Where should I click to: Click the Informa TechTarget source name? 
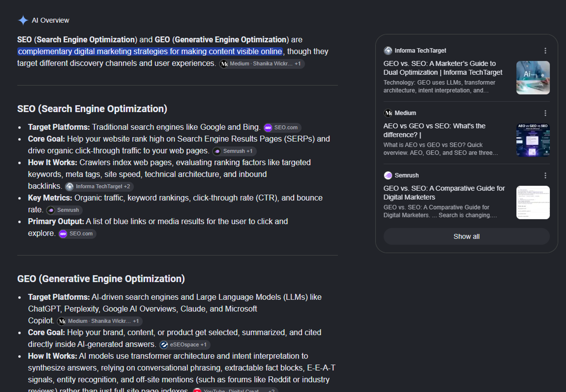pyautogui.click(x=420, y=51)
